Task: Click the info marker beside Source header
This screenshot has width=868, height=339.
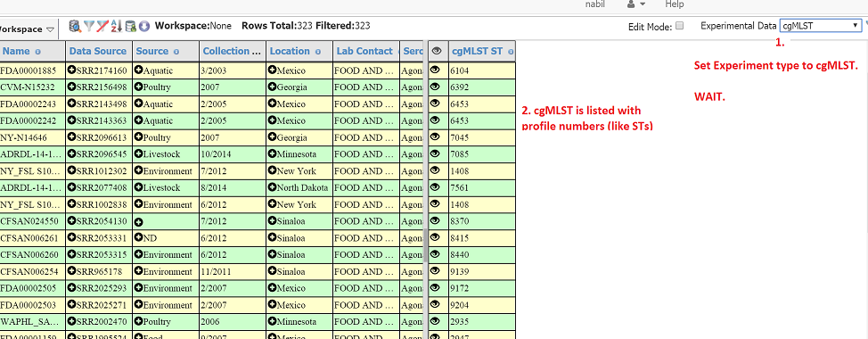Action: (176, 52)
